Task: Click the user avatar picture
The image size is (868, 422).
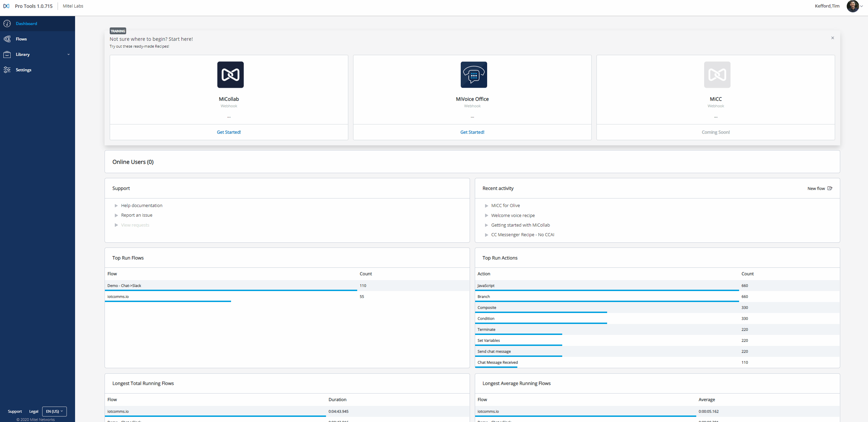Action: point(853,6)
